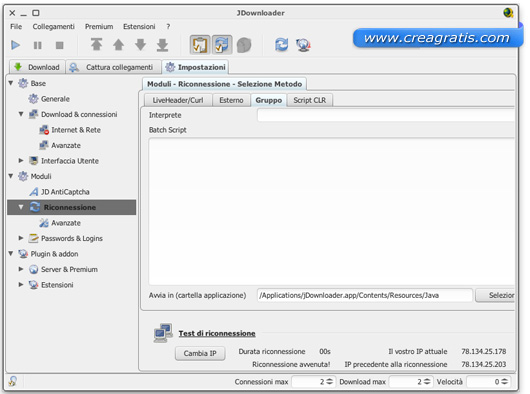The height and width of the screenshot is (394, 530).
Task: Toggle the grey premium globe icon
Action: pos(244,45)
